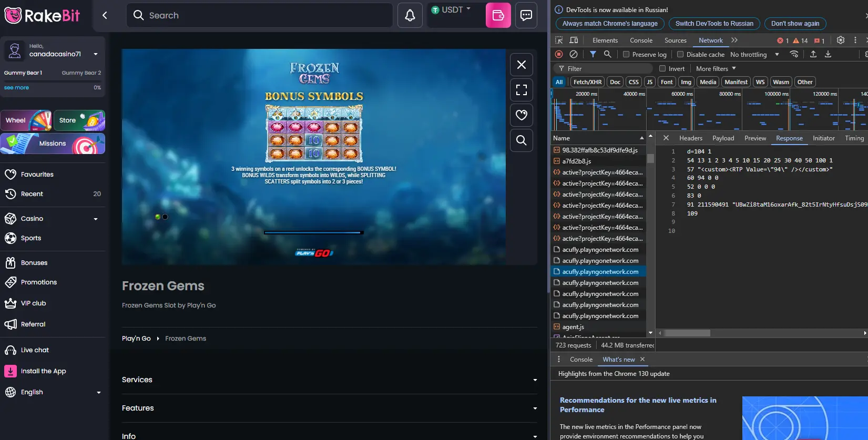Focus the Search games input field
The height and width of the screenshot is (440, 868).
point(259,15)
